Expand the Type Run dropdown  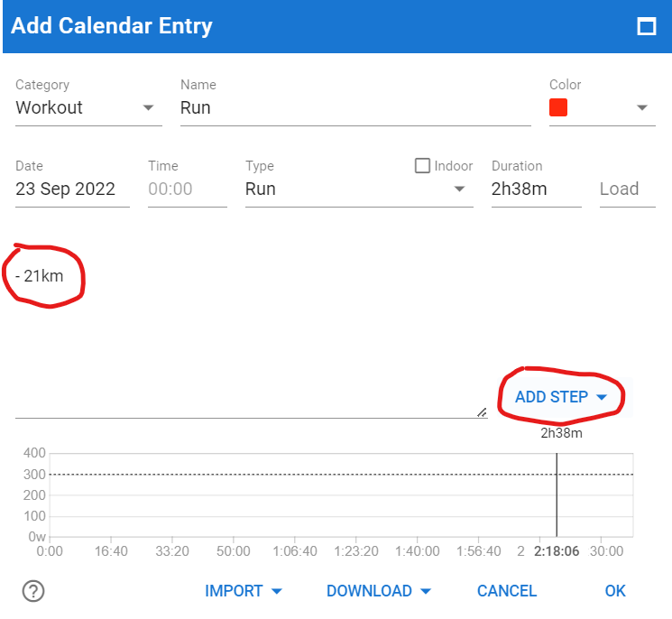359,189
